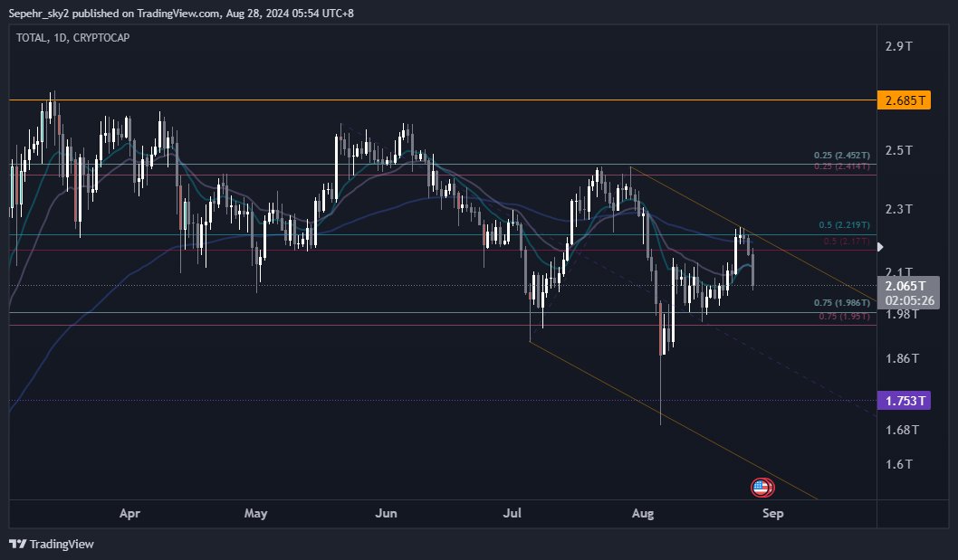Click the Sep label on the time axis
958x560 pixels.
772,513
